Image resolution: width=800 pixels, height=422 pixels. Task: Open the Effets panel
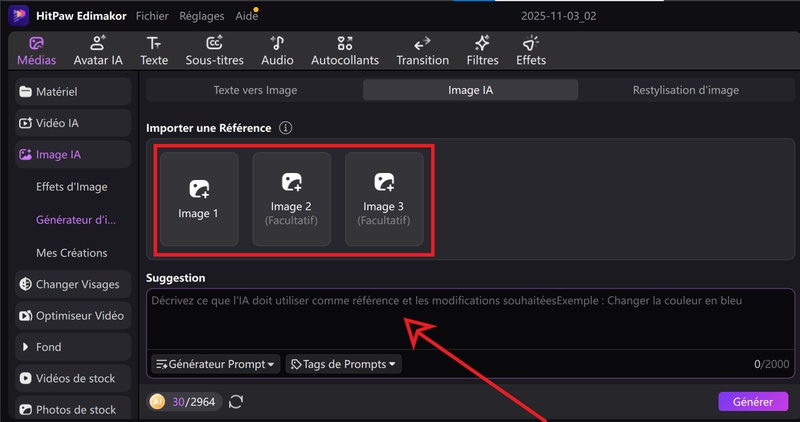[531, 52]
